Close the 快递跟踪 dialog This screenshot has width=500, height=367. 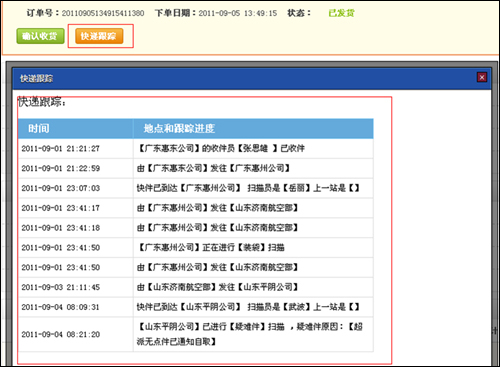482,77
